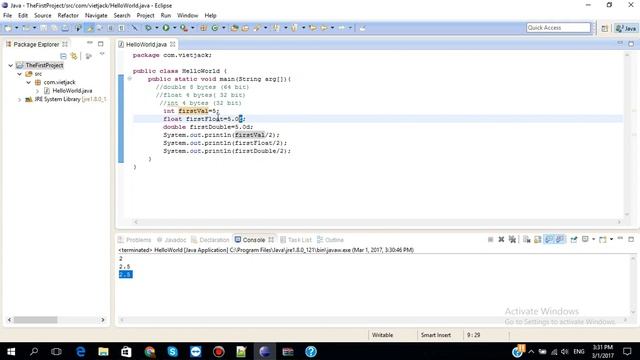
Task: Open the Edit menu
Action: point(23,16)
